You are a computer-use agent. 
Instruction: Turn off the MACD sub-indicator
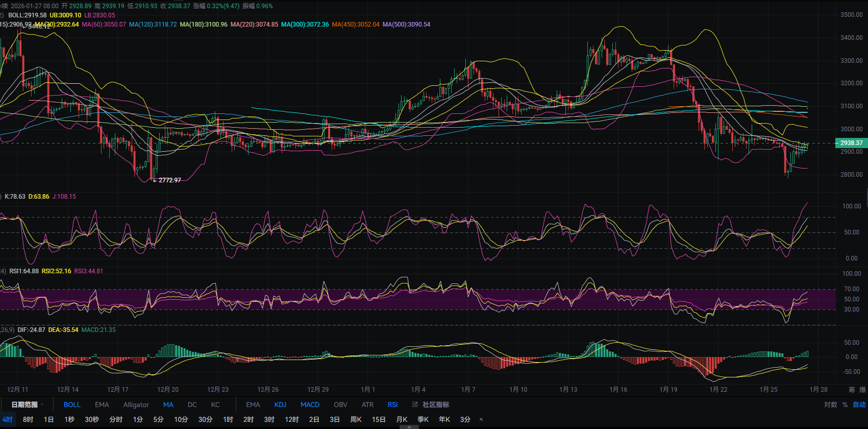[x=310, y=404]
